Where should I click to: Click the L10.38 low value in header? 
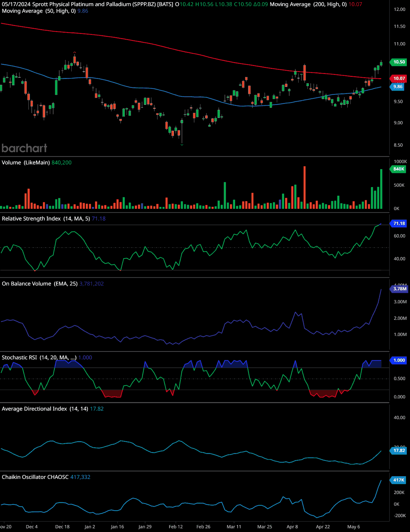[224, 4]
